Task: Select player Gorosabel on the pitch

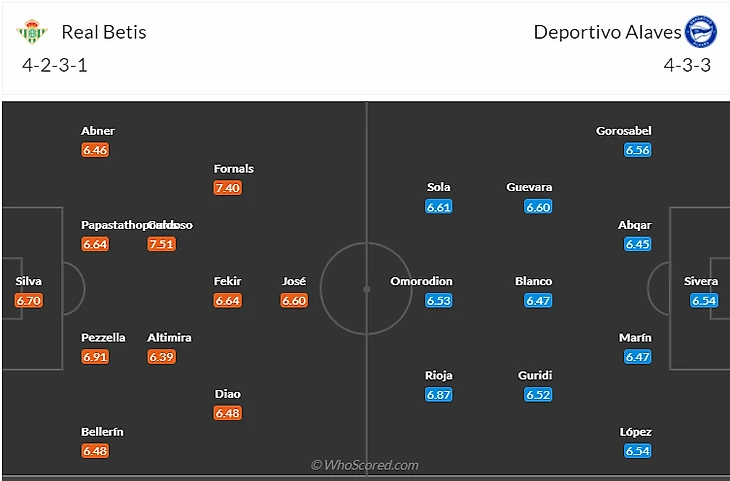Action: [x=623, y=131]
